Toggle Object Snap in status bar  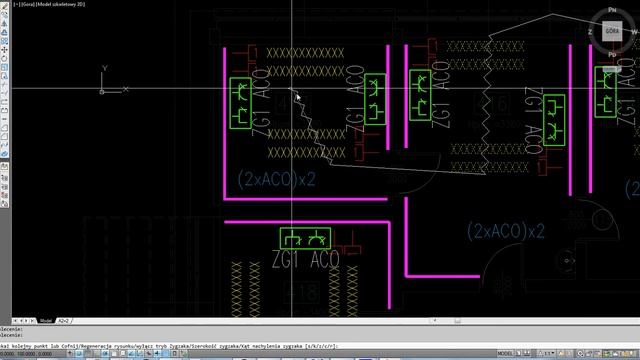click(x=114, y=353)
